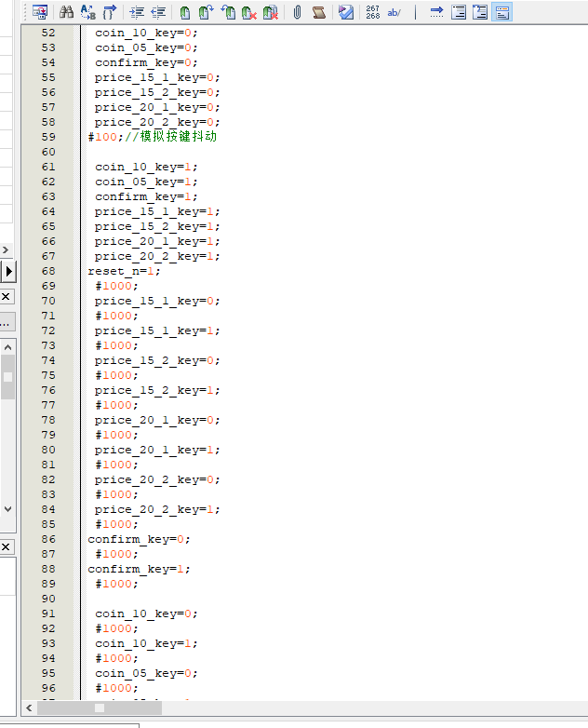Open the insert template scroll icon
This screenshot has width=588, height=728.
point(319,12)
